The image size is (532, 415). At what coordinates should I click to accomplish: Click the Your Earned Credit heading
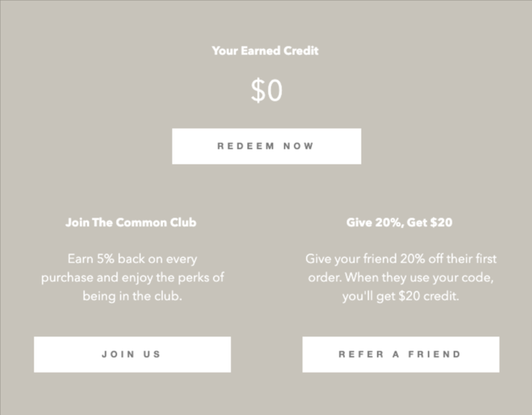tap(265, 51)
